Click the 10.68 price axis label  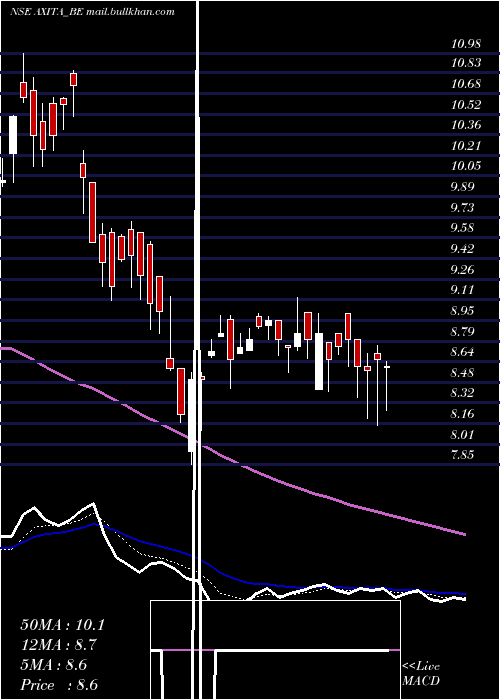466,84
